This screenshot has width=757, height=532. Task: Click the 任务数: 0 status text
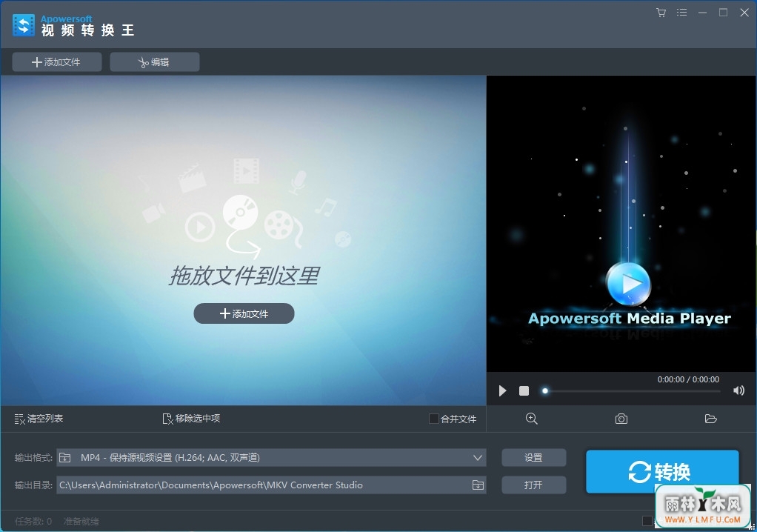click(x=33, y=522)
